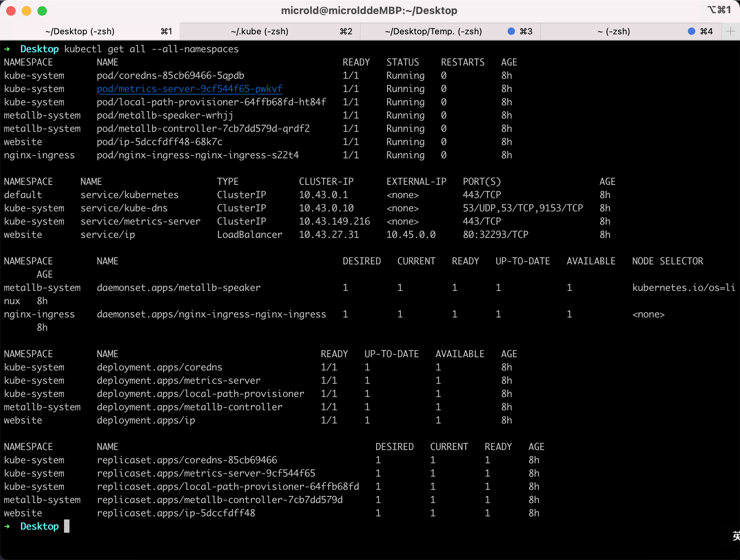Select external IP 10.45.0.0
This screenshot has height=560, width=740.
pos(411,235)
